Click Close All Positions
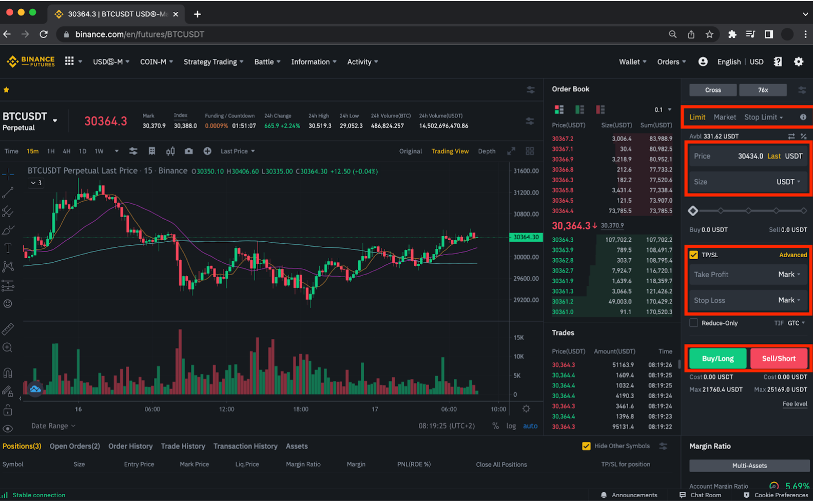813x504 pixels. pos(501,464)
